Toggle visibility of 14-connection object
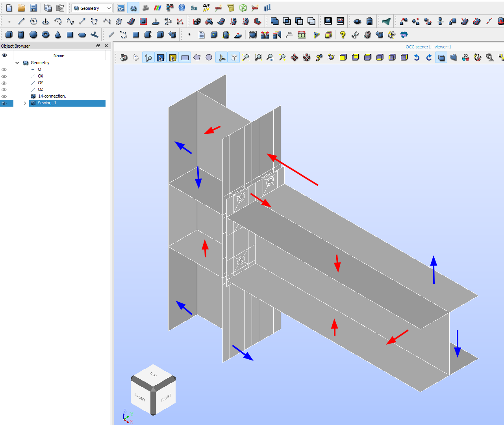 4,96
